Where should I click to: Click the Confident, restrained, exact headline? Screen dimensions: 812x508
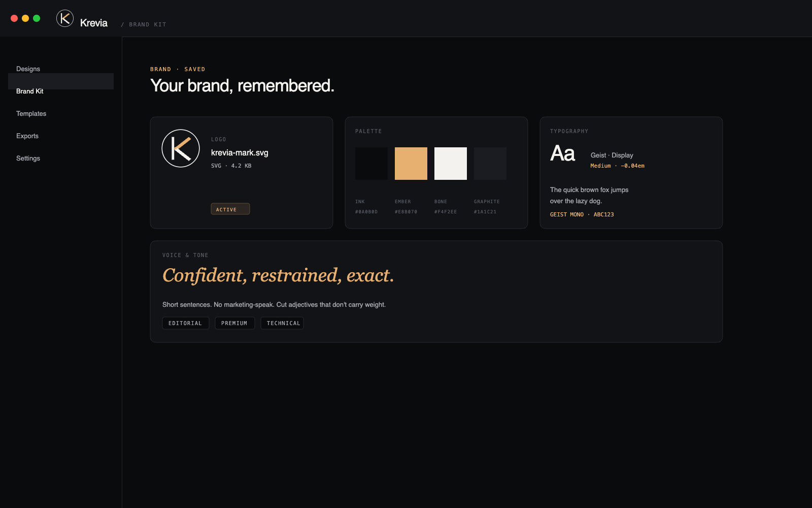(278, 275)
